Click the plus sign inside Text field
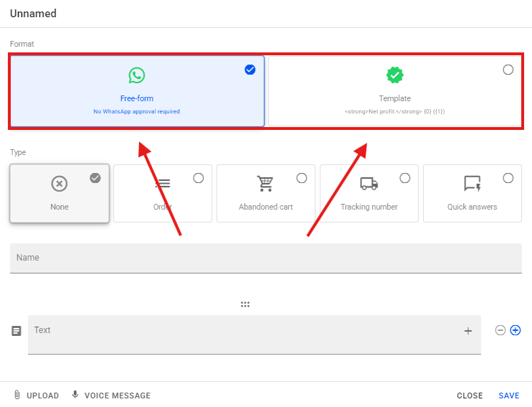The height and width of the screenshot is (407, 532). 468,331
